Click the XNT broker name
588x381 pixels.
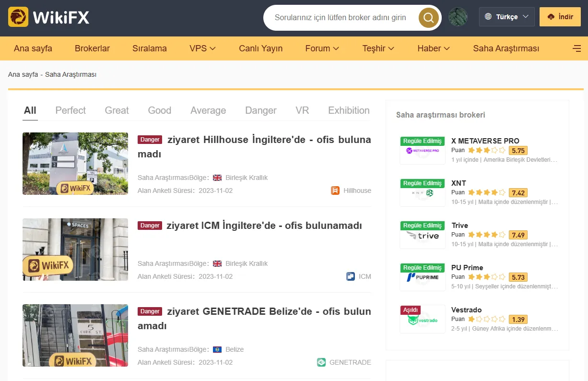point(459,183)
